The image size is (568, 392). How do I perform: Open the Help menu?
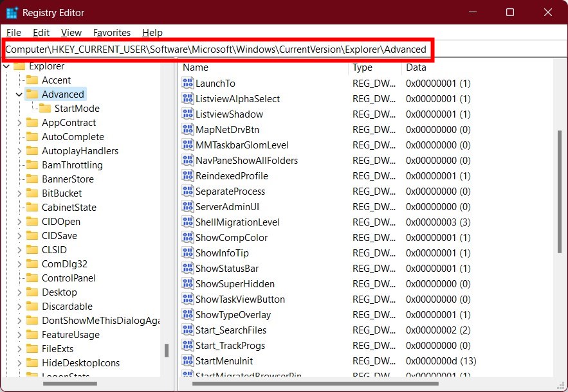click(152, 33)
